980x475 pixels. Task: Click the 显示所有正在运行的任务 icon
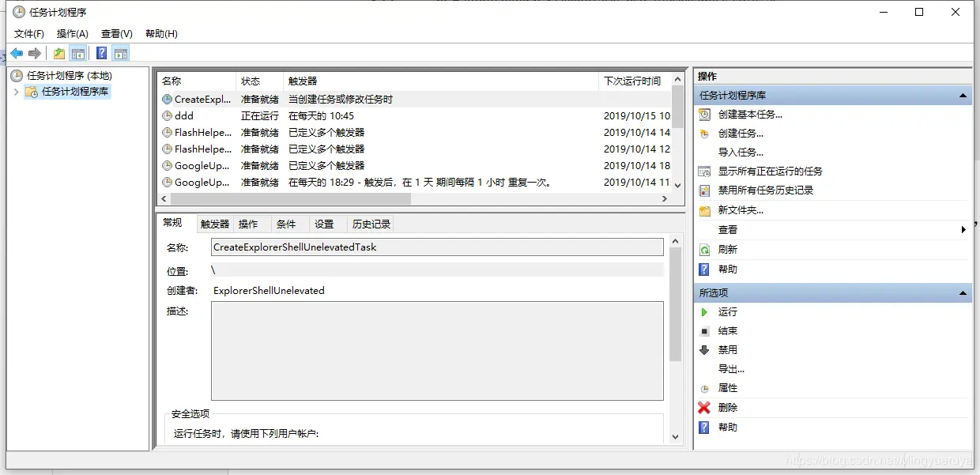tap(704, 171)
